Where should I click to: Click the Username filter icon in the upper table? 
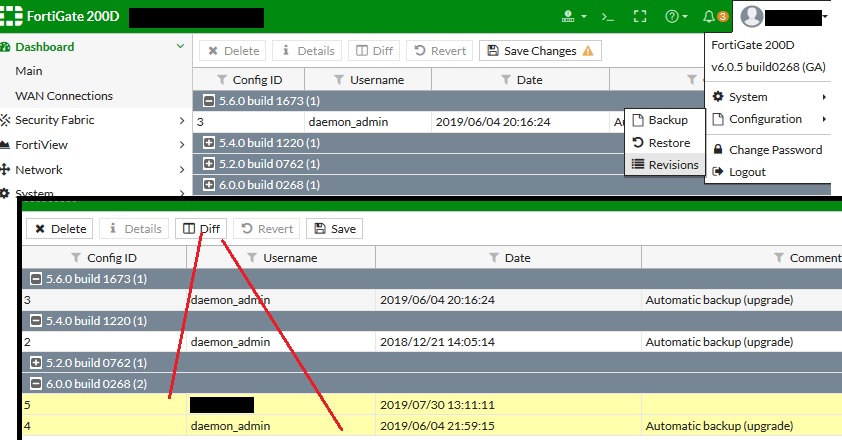339,80
